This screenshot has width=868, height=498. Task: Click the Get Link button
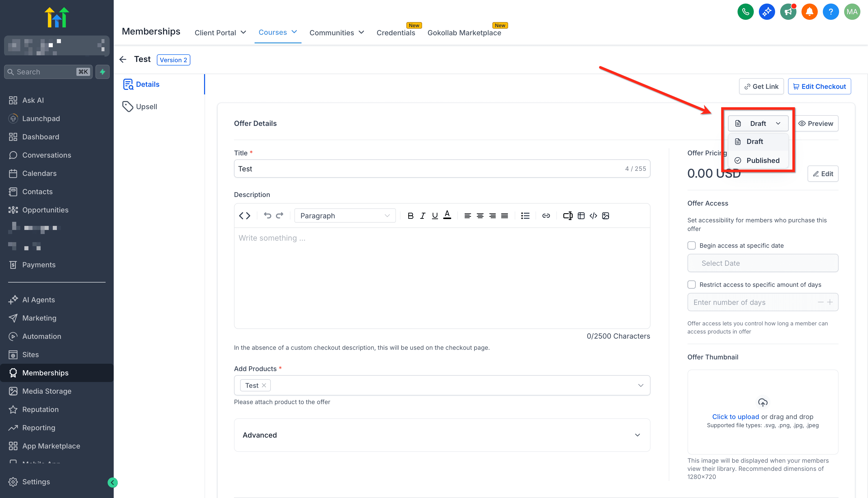761,87
